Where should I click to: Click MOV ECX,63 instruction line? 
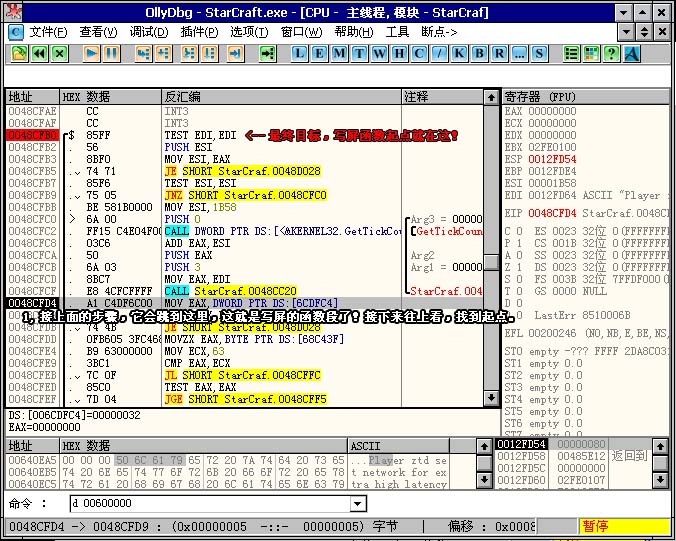click(x=195, y=351)
